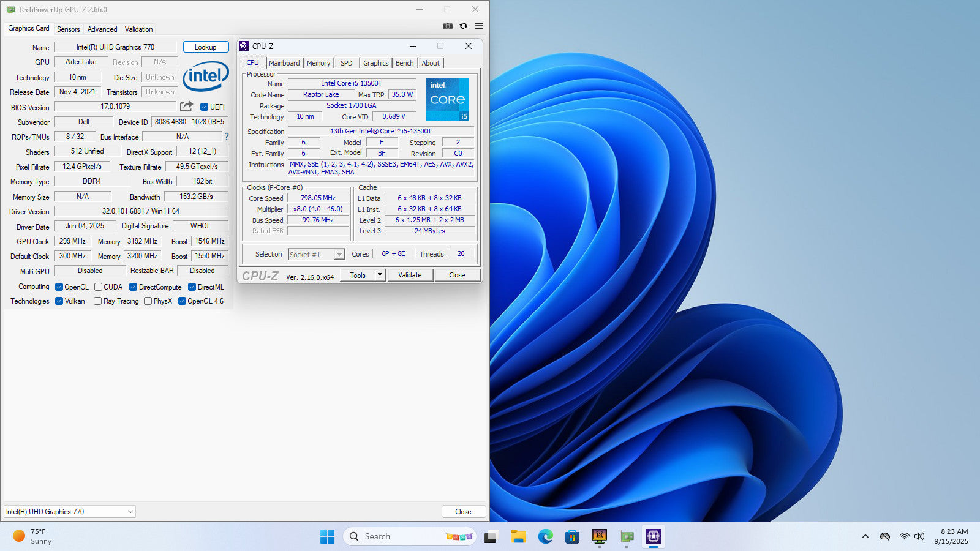The image size is (980, 551).
Task: Open the GPU-Z hamburger menu
Action: [479, 26]
